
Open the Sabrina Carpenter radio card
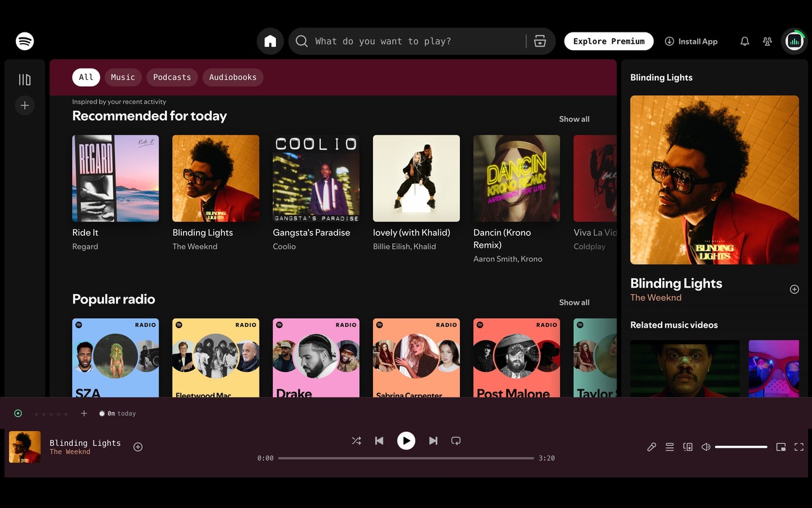(x=416, y=358)
